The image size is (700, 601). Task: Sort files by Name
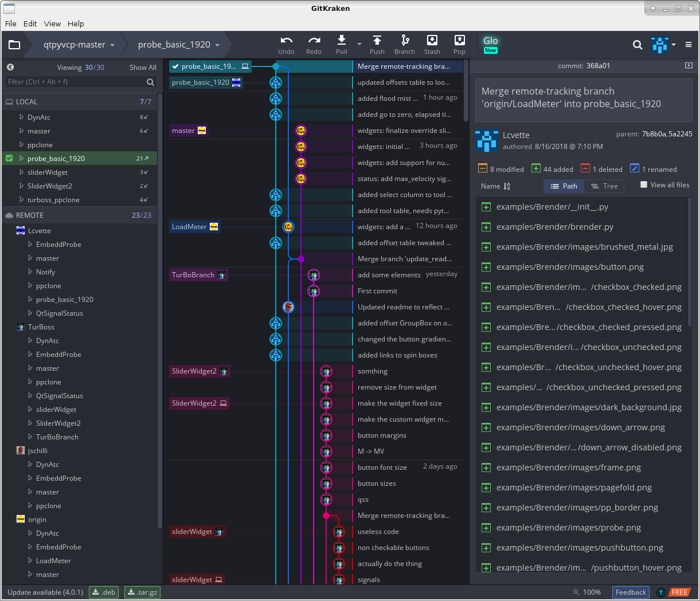(495, 186)
